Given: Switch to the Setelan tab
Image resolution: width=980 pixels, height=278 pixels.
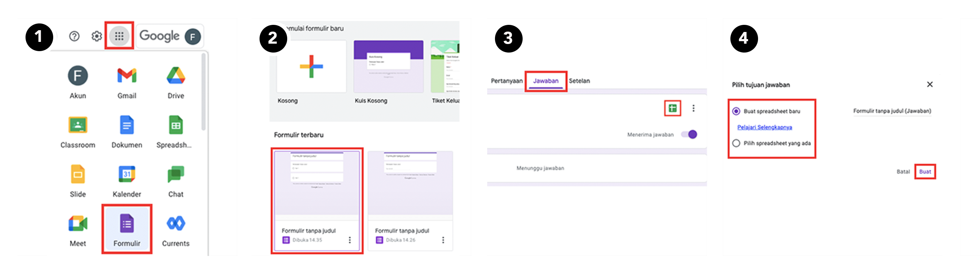Looking at the screenshot, I should 579,81.
